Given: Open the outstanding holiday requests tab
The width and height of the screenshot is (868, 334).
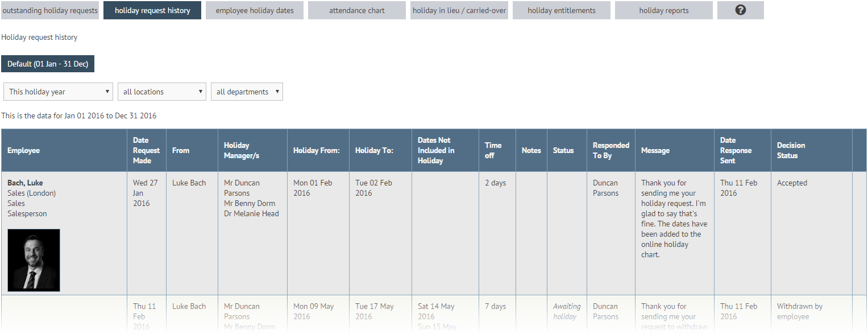Looking at the screenshot, I should [49, 10].
